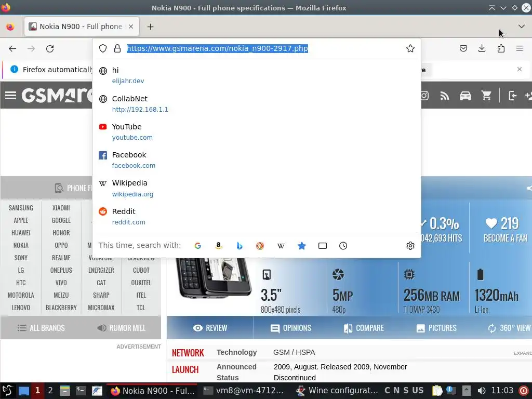Viewport: 532px width, 399px height.
Task: Click the GSMArena login icon
Action: pos(513,96)
